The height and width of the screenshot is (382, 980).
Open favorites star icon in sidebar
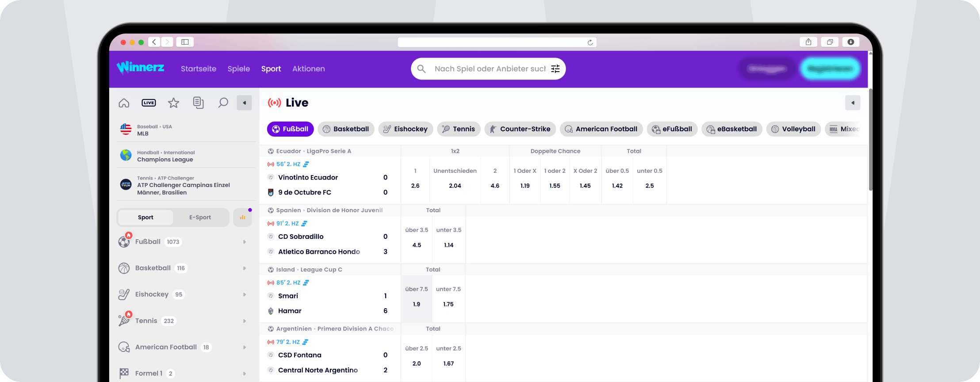coord(173,103)
